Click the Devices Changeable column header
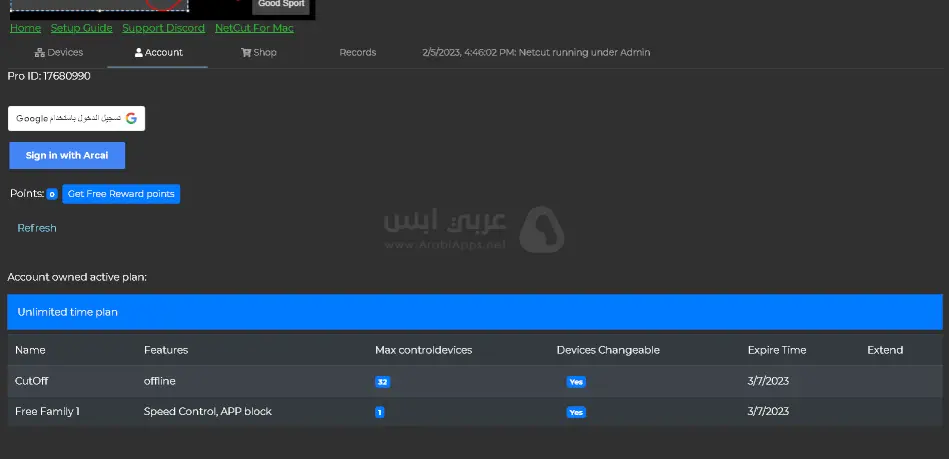Image resolution: width=949 pixels, height=459 pixels. [x=608, y=350]
